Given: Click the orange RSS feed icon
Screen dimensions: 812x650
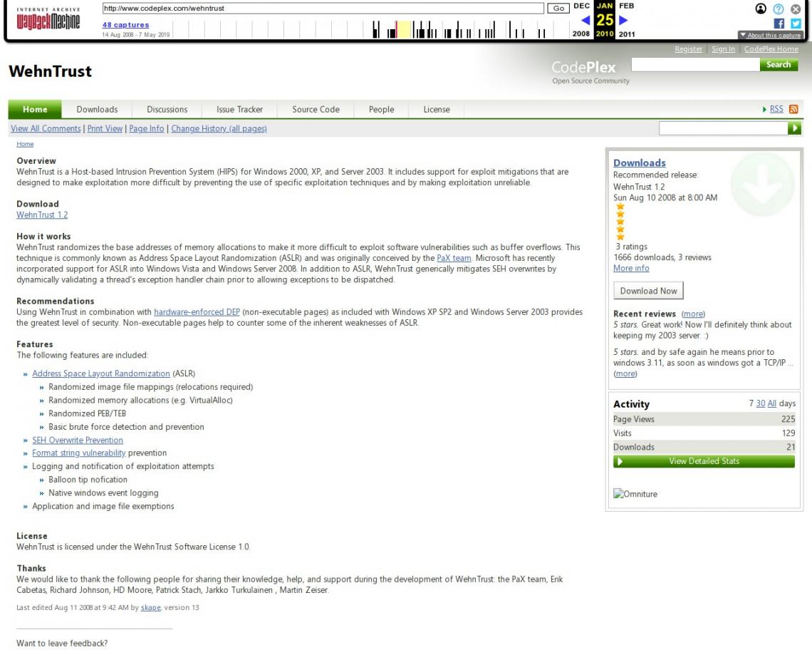Looking at the screenshot, I should [793, 109].
